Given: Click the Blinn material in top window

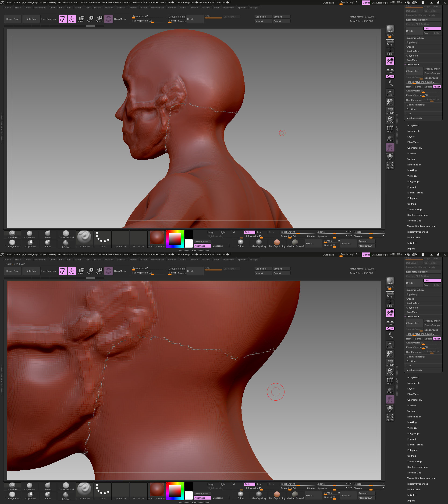Looking at the screenshot, I should click(x=240, y=243).
